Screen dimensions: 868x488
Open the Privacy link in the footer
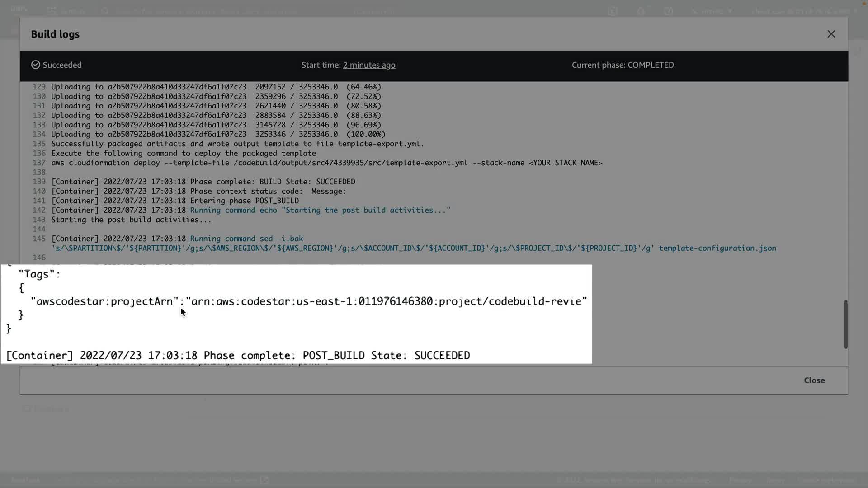point(740,480)
